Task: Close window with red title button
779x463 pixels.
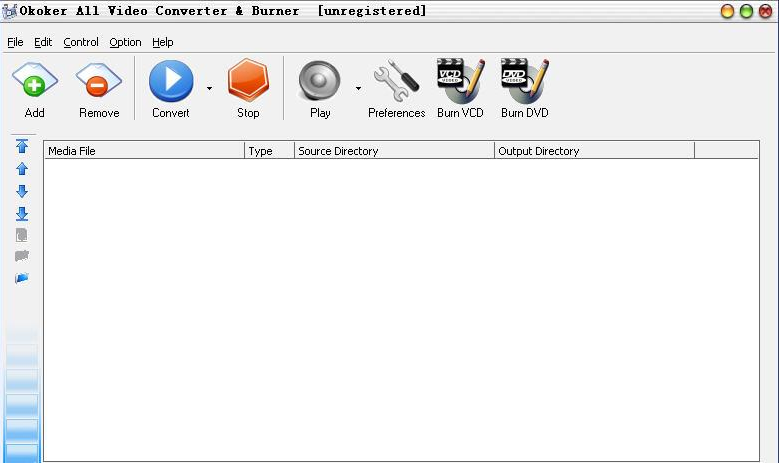Action: point(766,11)
